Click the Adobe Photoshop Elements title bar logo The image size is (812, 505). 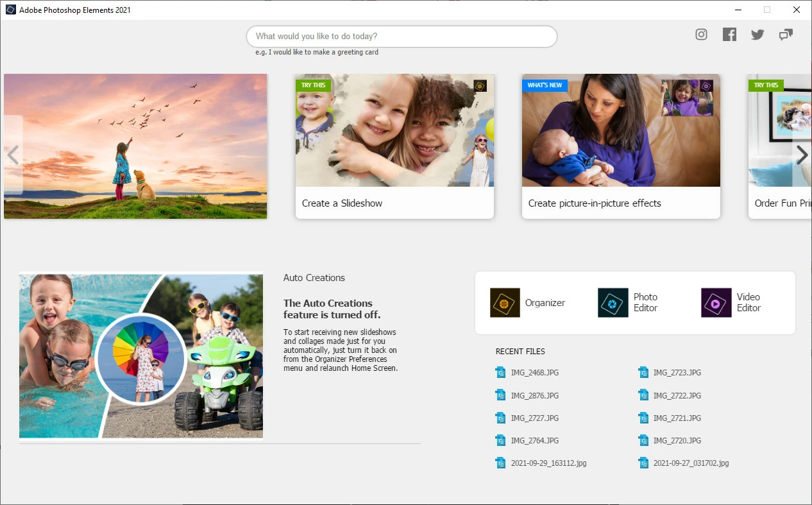pyautogui.click(x=10, y=10)
